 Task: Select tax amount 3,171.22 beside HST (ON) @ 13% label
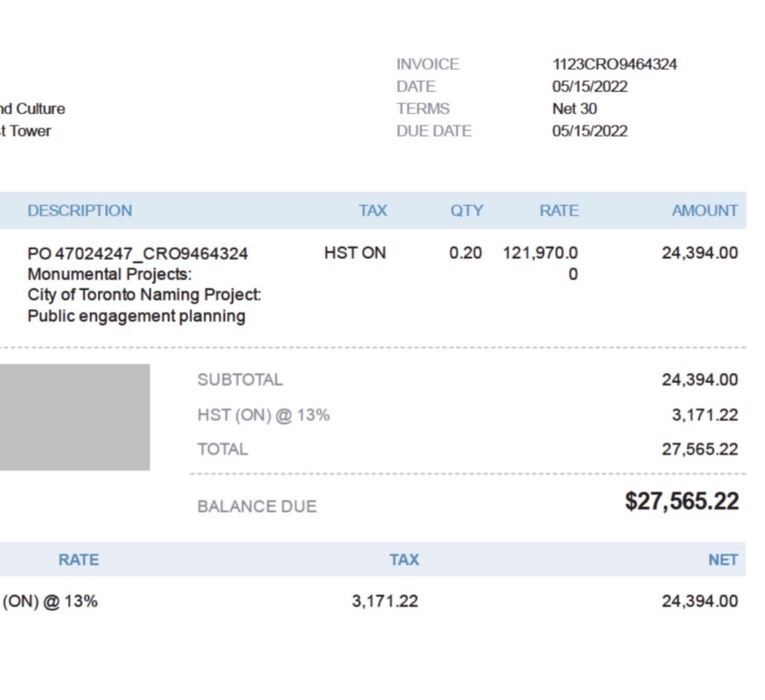click(x=705, y=415)
